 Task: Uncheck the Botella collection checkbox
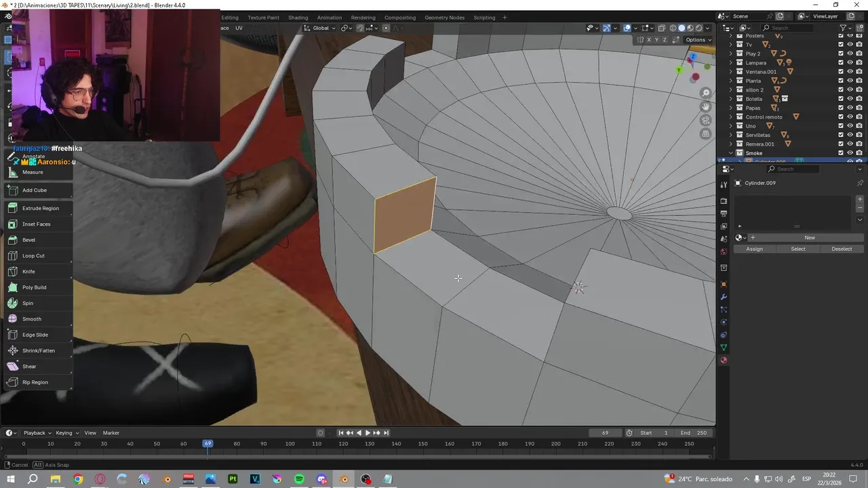[x=841, y=99]
